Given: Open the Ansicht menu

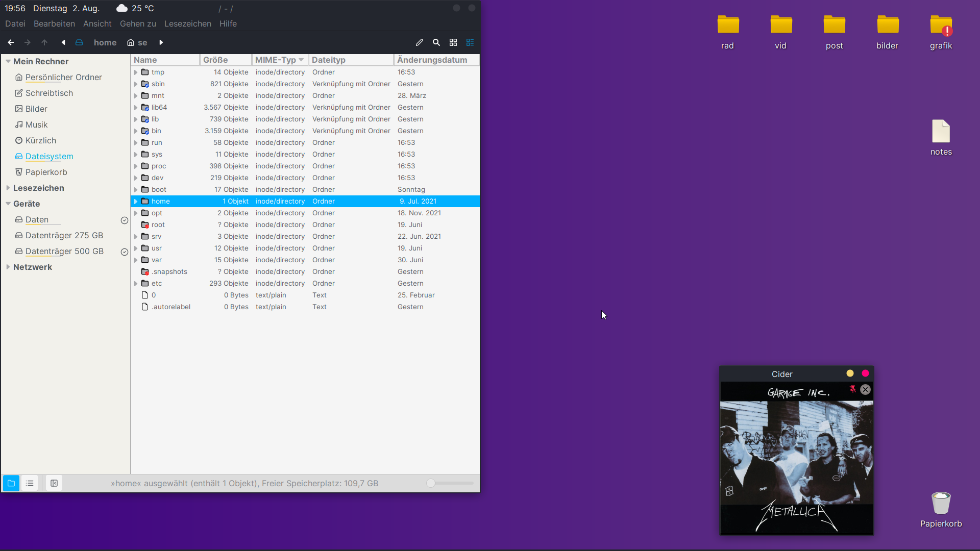Looking at the screenshot, I should [x=97, y=24].
